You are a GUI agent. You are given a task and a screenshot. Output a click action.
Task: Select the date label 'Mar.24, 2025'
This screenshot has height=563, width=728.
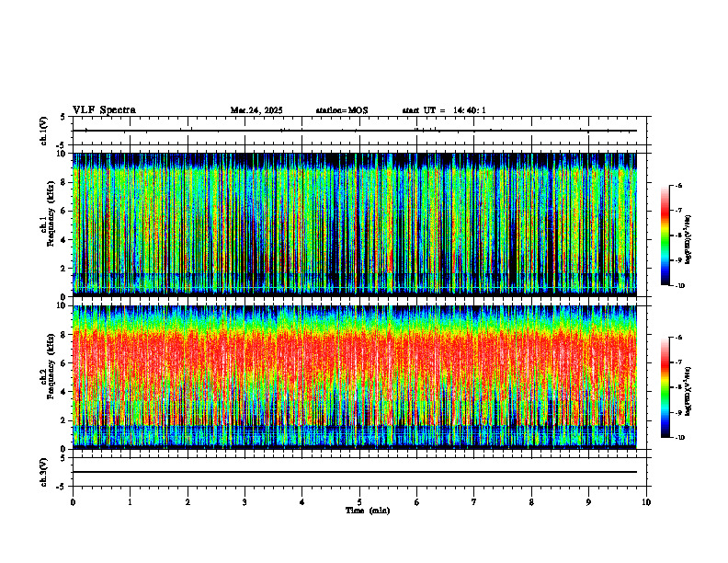pos(256,110)
